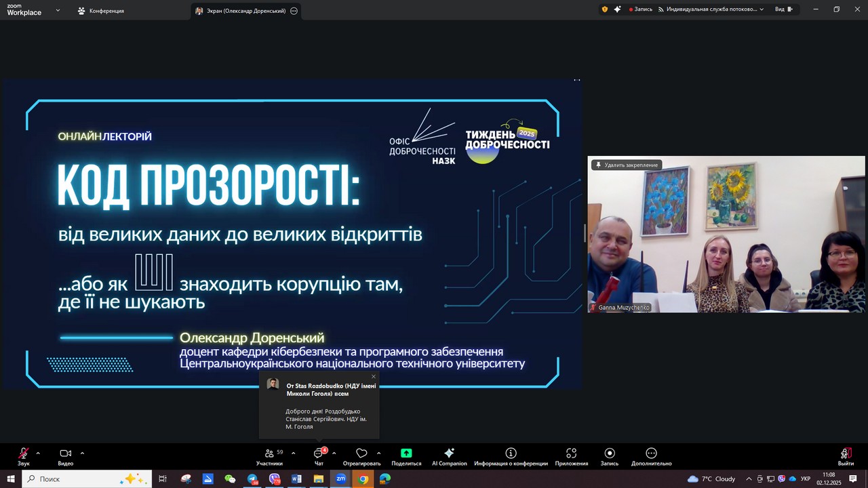
Task: Close the chat message popup from Stas Rozdobudko
Action: point(373,377)
